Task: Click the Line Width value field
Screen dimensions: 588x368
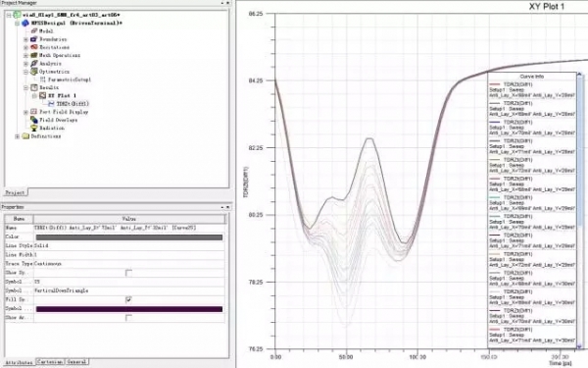Action: [x=129, y=254]
